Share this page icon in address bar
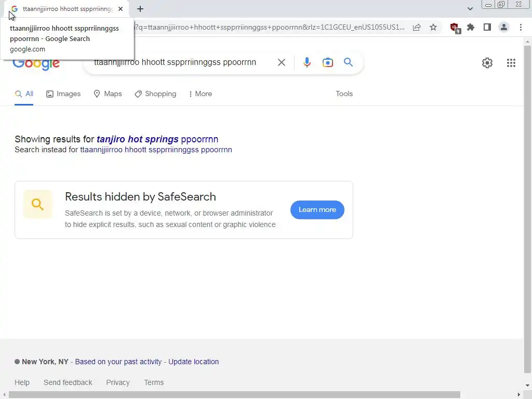The width and height of the screenshot is (532, 399). point(417,27)
